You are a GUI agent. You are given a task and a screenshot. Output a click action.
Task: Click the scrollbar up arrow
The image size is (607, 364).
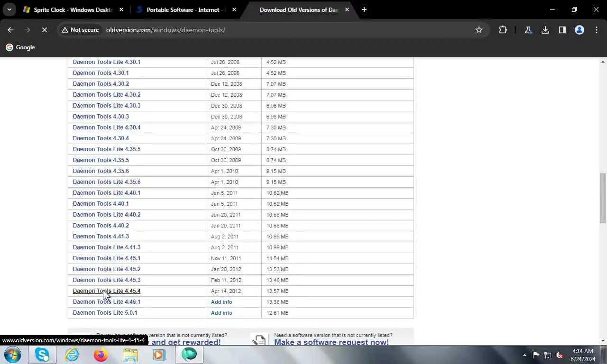click(603, 62)
